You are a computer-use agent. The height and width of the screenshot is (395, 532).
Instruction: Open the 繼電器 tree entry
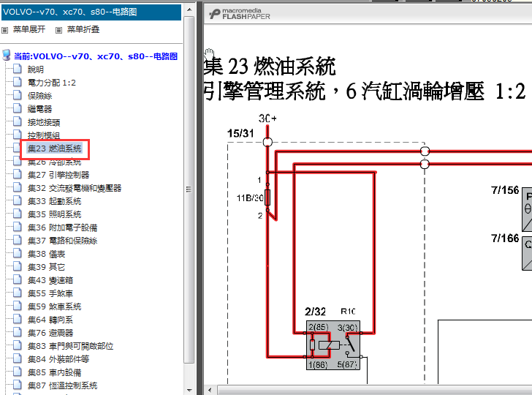point(39,109)
